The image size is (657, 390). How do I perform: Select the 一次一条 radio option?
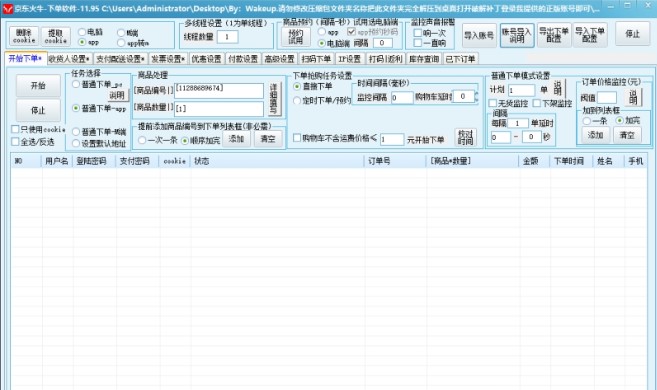pyautogui.click(x=142, y=140)
